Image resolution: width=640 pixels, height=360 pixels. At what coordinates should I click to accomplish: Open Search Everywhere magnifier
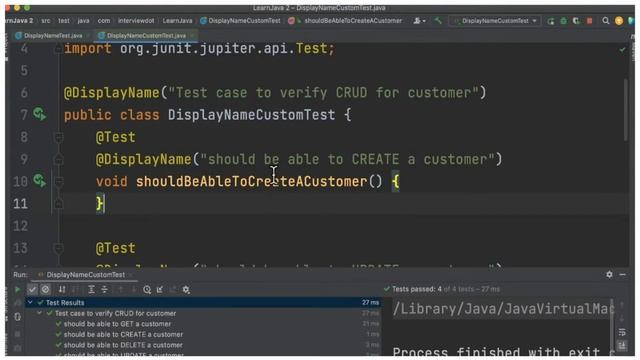606,21
